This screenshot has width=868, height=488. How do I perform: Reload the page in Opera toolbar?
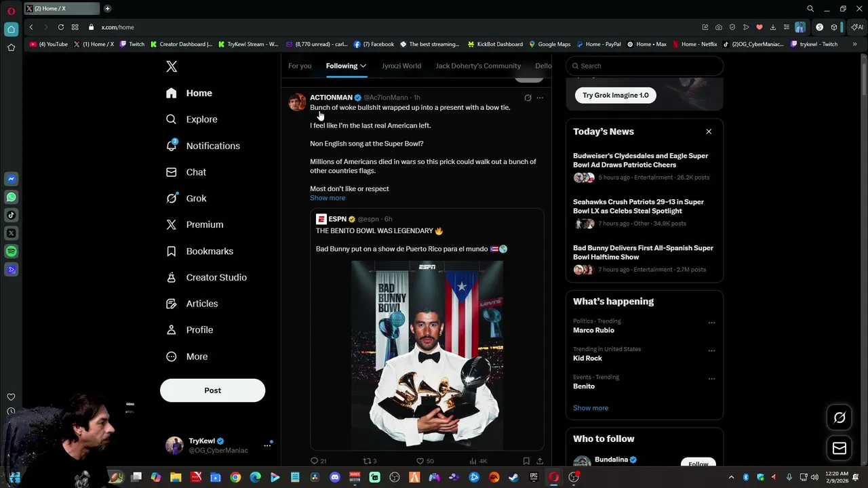(x=60, y=27)
